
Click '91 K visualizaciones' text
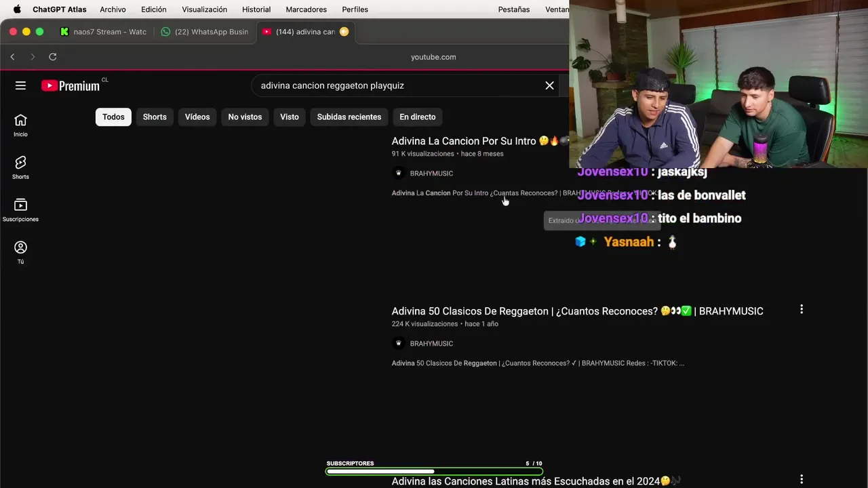(x=422, y=154)
